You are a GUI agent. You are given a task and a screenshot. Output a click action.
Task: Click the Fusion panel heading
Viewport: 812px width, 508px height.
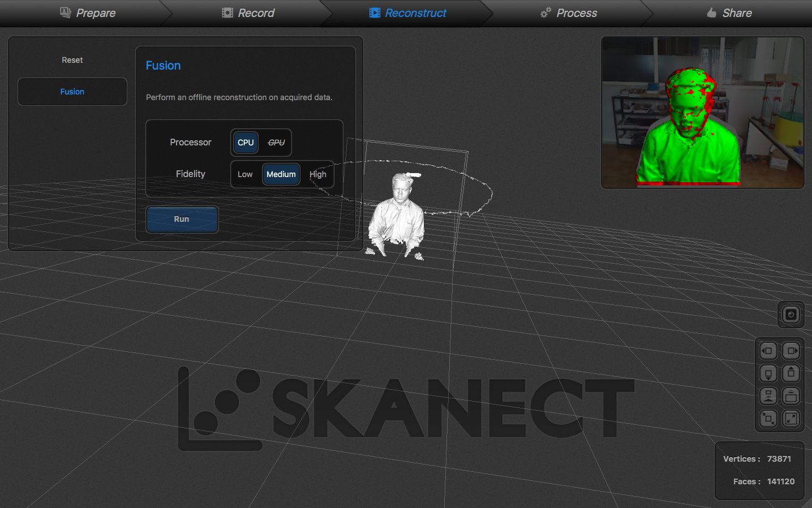(163, 66)
